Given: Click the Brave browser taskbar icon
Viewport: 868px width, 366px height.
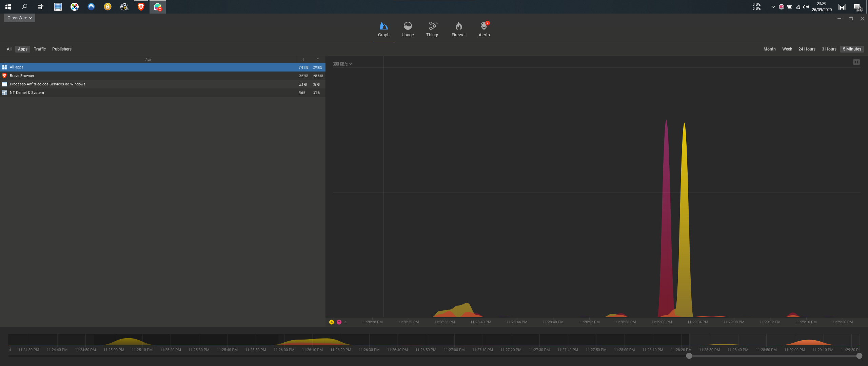Looking at the screenshot, I should (x=141, y=7).
